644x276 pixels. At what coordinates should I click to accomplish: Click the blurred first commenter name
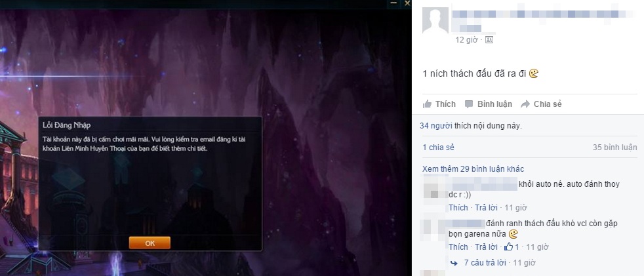coord(483,183)
